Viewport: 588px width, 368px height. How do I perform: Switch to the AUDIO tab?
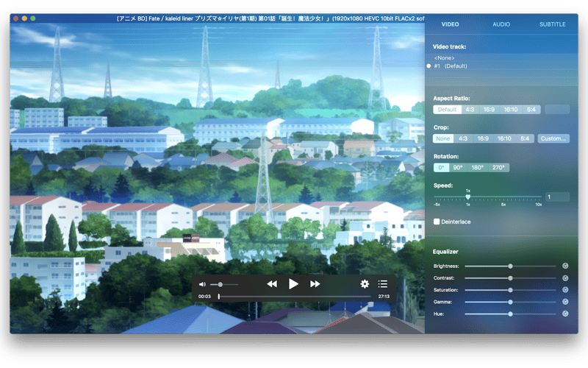coord(501,24)
